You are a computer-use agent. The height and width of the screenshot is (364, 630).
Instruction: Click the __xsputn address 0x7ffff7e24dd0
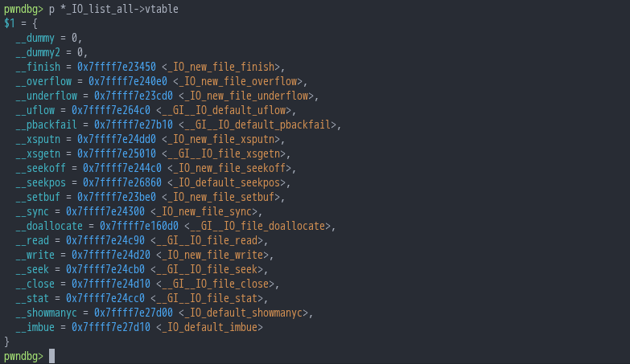pyautogui.click(x=117, y=139)
